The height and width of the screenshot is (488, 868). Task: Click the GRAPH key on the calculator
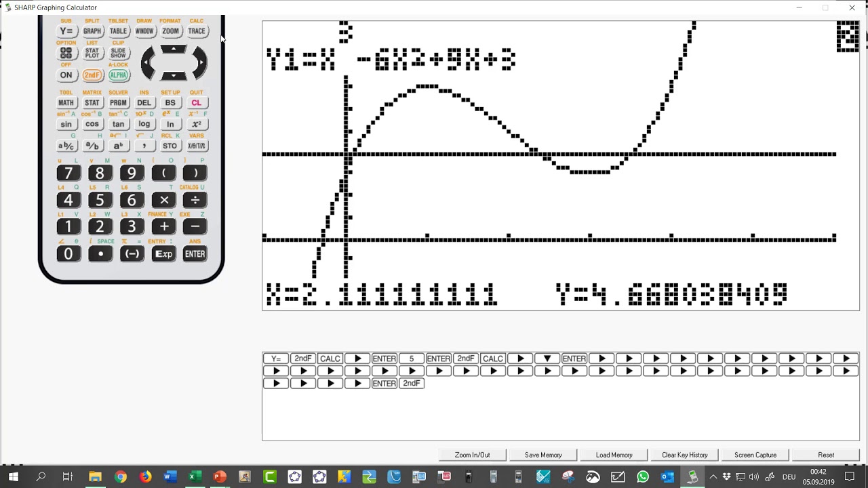[92, 31]
